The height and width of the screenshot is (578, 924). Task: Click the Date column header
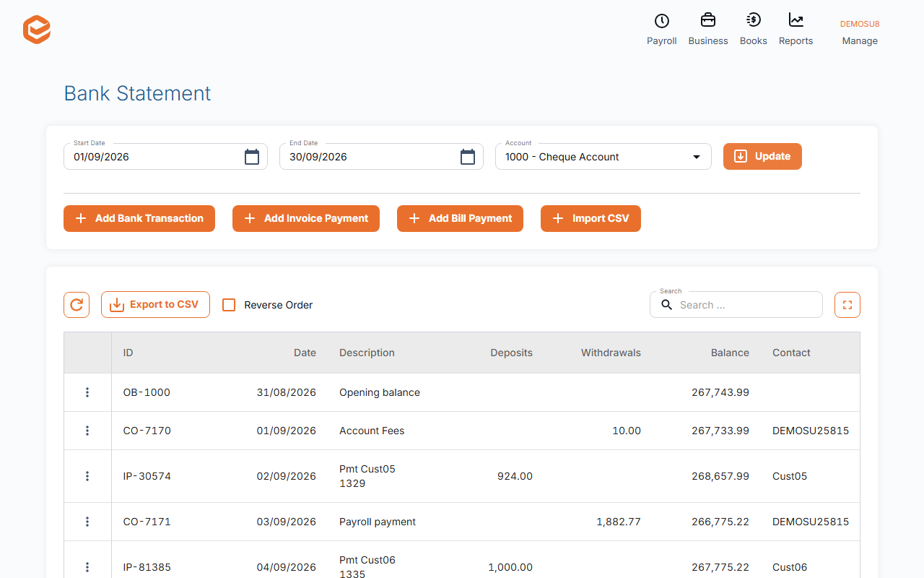[305, 353]
